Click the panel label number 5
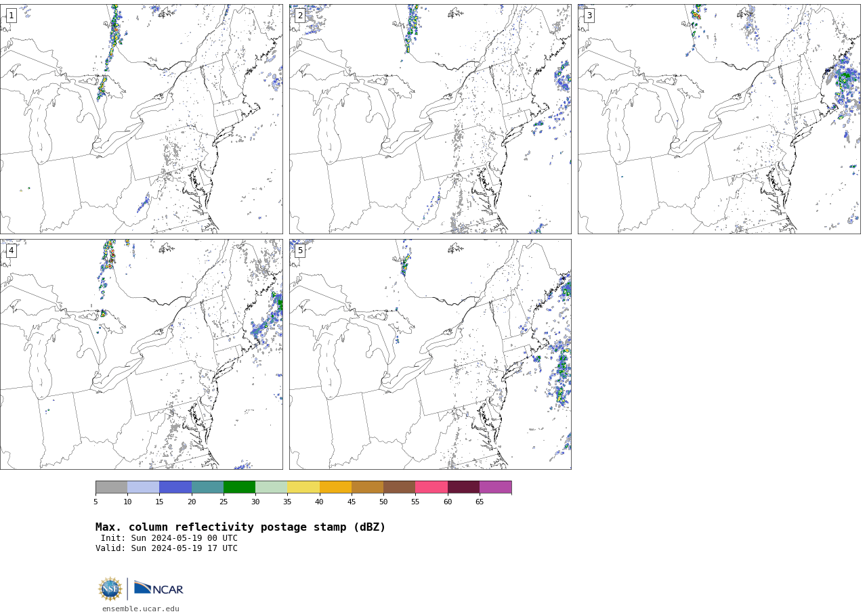Viewport: 867px width, 616px height. coord(300,250)
